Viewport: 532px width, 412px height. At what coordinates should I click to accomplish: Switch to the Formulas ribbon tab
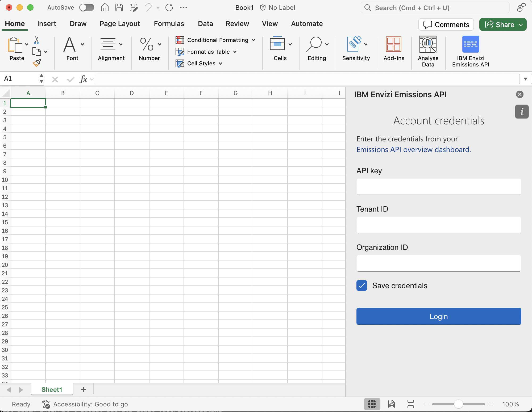click(169, 24)
